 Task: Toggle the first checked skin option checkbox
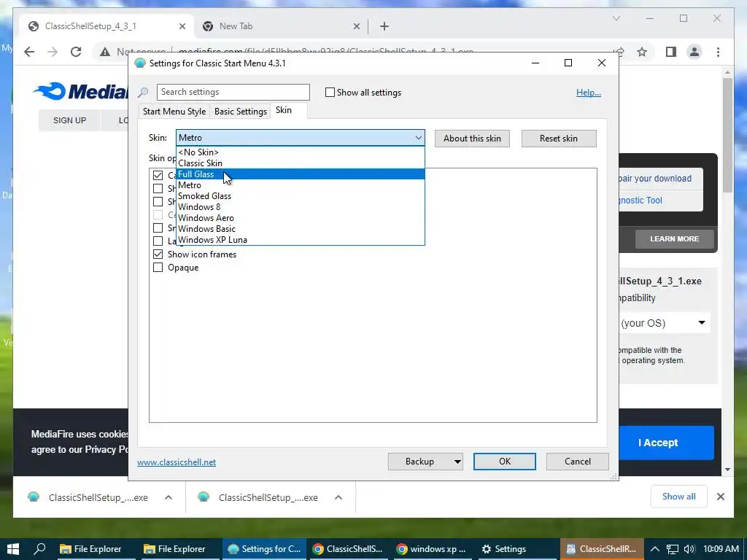[158, 175]
